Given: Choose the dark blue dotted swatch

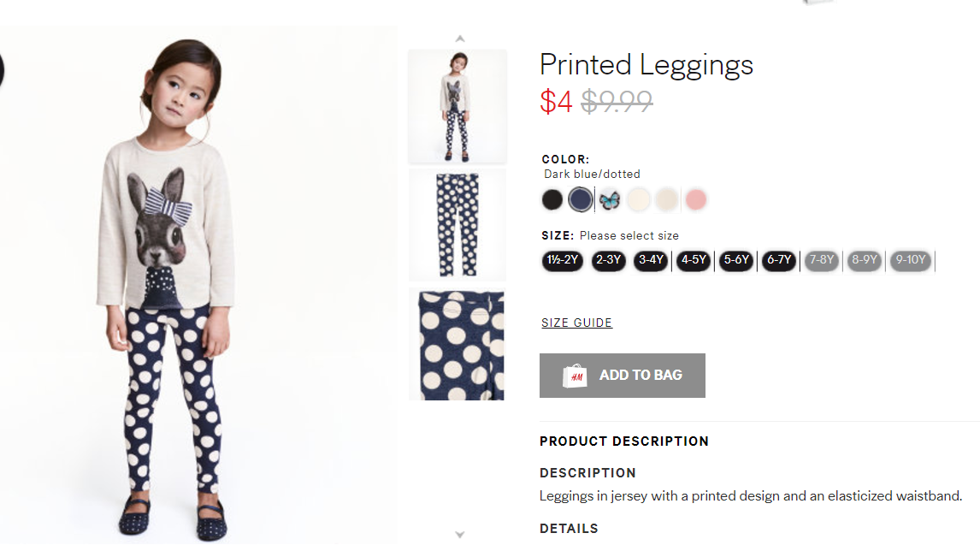Looking at the screenshot, I should (581, 200).
